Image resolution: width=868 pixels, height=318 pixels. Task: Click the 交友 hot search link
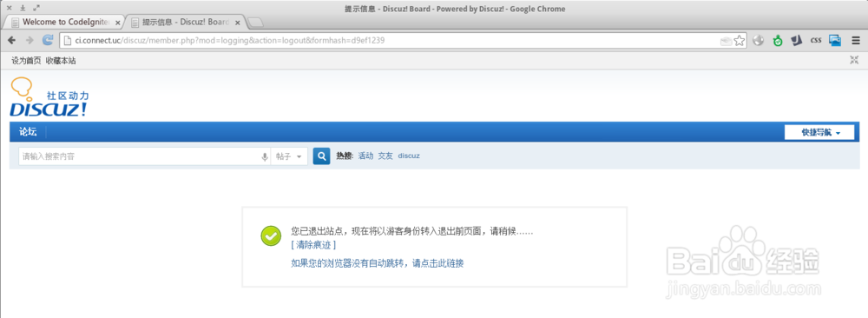click(x=385, y=156)
